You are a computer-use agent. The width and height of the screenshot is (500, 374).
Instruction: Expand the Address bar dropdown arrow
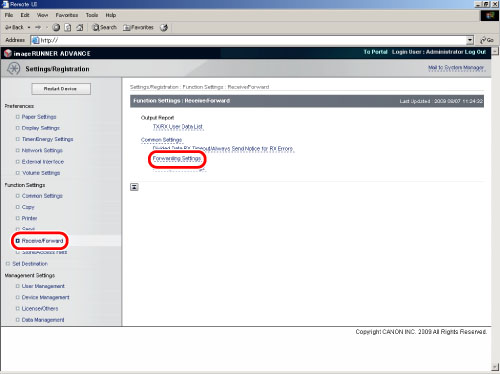click(470, 40)
